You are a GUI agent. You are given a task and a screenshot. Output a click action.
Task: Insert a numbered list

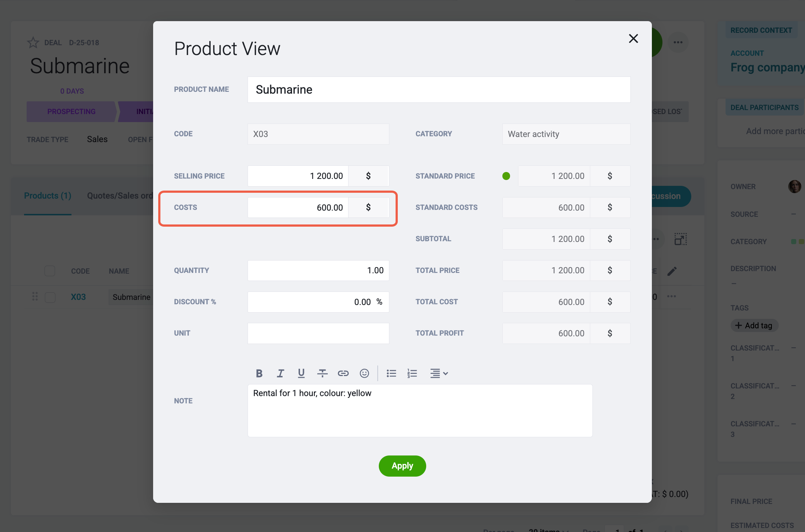coord(412,373)
